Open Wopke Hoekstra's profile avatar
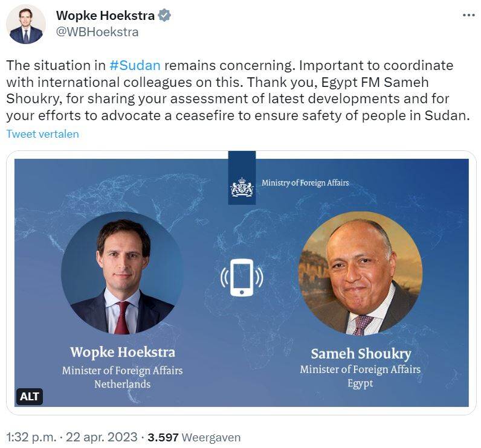 point(26,24)
